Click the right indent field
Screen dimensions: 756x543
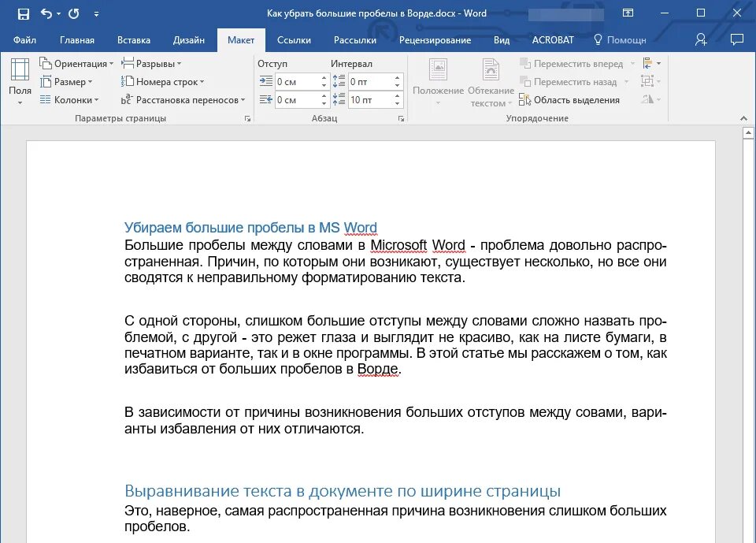click(x=297, y=100)
